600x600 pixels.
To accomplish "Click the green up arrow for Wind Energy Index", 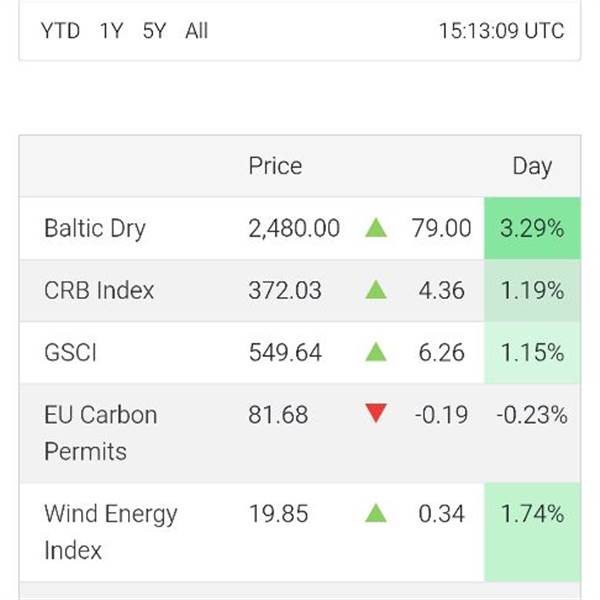I will coord(376,514).
